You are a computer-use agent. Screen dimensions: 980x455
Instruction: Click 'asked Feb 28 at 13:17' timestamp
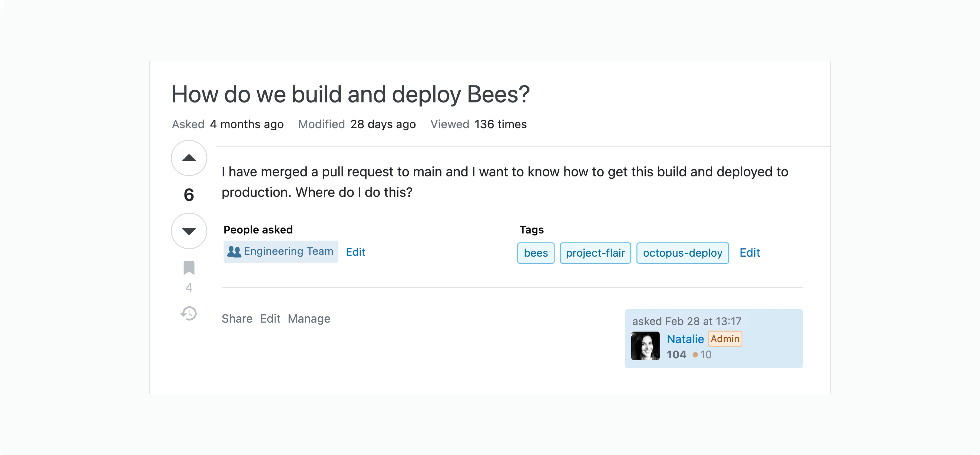[x=687, y=321]
